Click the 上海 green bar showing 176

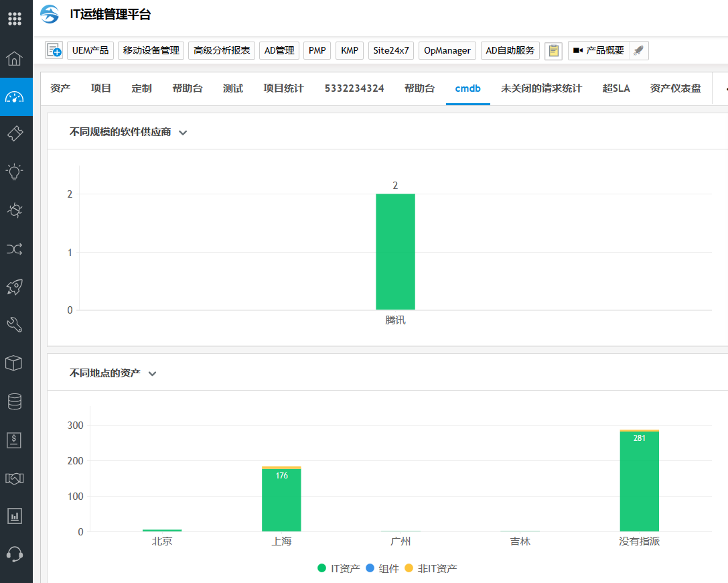pyautogui.click(x=281, y=499)
